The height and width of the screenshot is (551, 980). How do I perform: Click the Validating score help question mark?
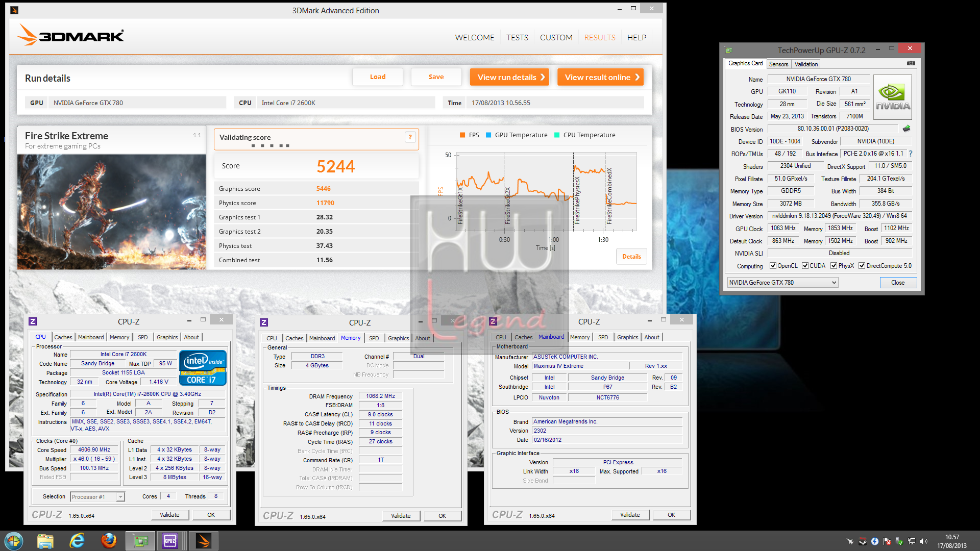coord(410,137)
